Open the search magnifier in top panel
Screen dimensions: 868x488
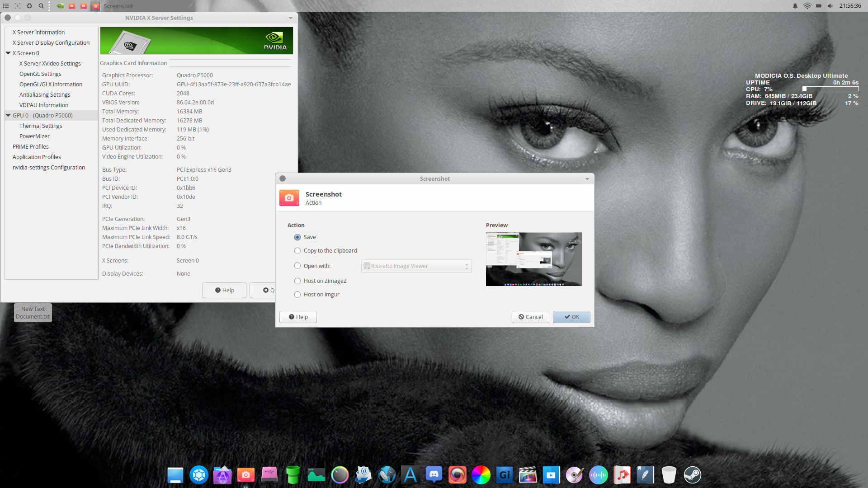click(x=41, y=6)
